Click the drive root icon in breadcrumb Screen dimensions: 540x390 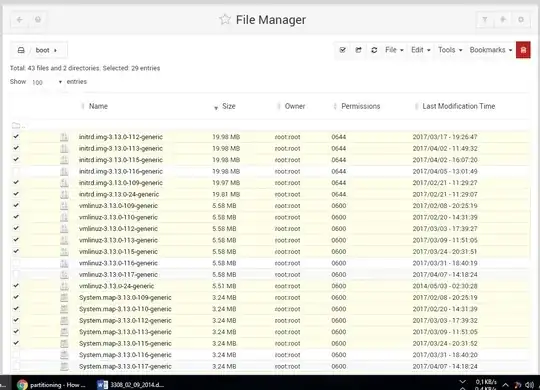(21, 50)
